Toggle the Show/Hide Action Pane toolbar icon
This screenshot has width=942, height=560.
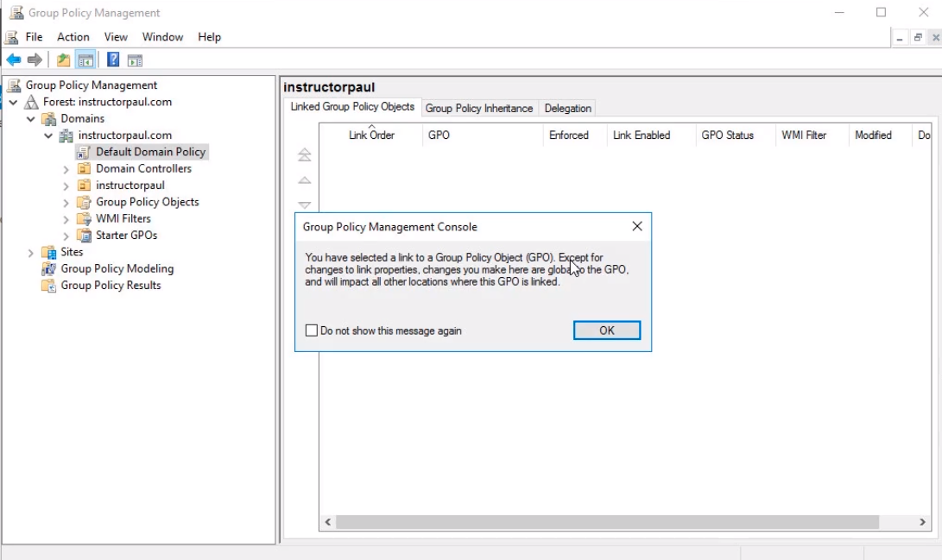point(136,60)
